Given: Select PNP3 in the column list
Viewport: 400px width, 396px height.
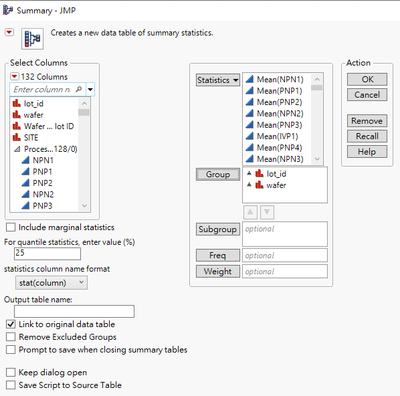Looking at the screenshot, I should point(42,206).
